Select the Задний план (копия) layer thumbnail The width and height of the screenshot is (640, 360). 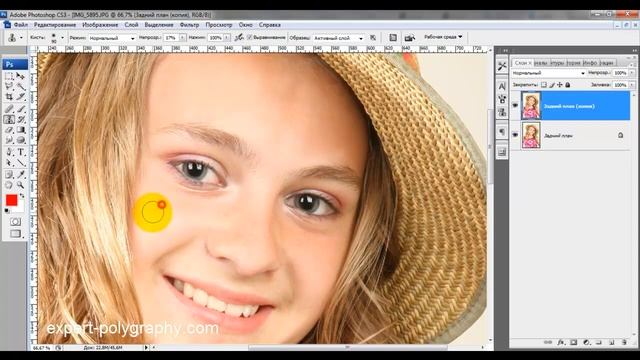pyautogui.click(x=531, y=105)
